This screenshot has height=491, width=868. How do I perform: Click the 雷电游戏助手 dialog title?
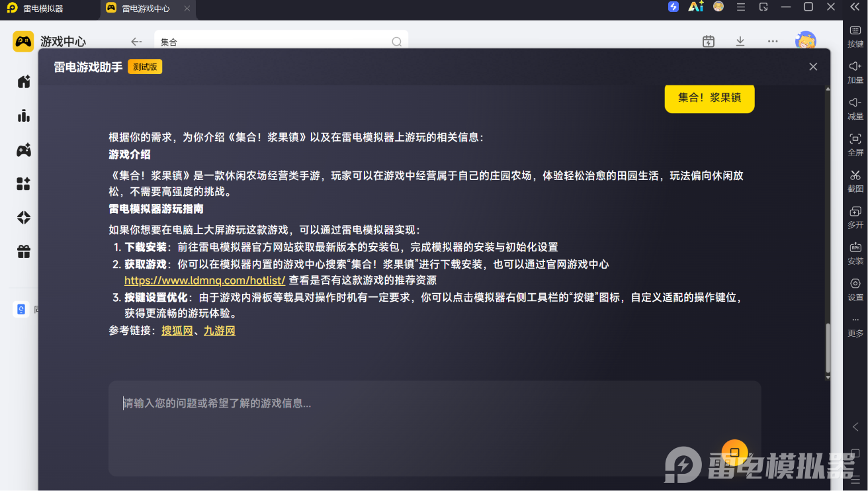click(88, 67)
